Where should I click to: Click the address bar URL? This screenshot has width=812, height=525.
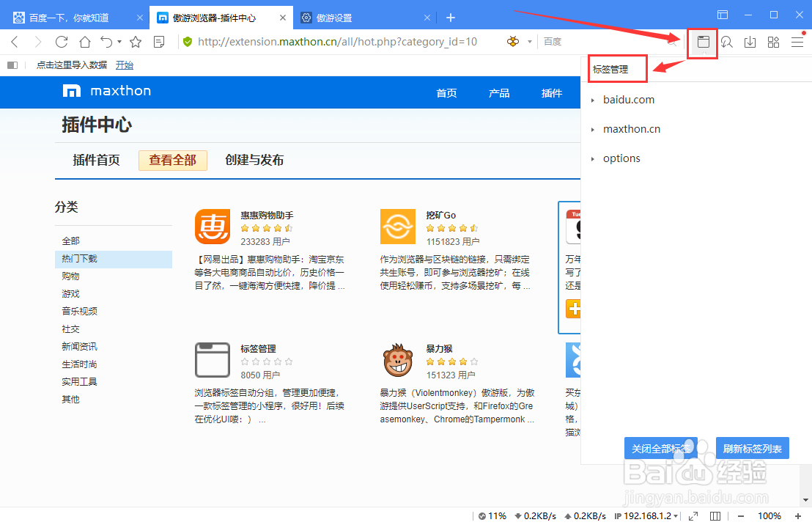[337, 42]
